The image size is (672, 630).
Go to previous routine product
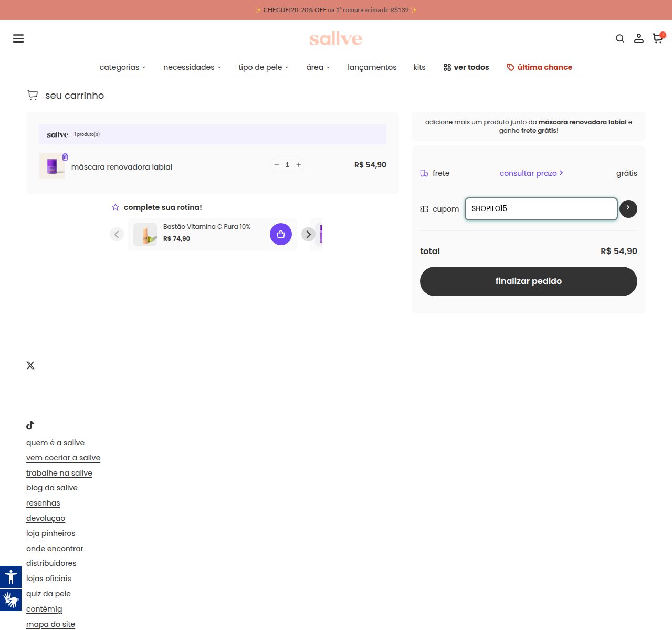117,234
